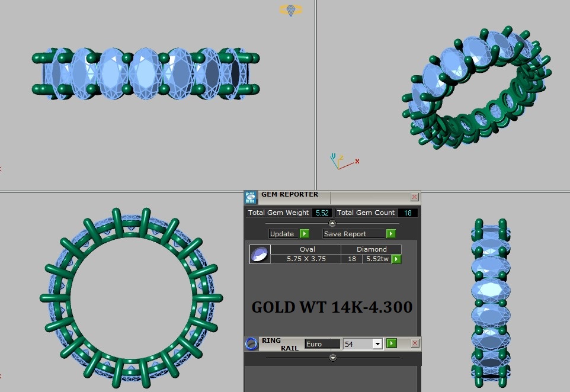Click the yellow ring gem icon at top
Image resolution: width=570 pixels, height=392 pixels.
(291, 10)
